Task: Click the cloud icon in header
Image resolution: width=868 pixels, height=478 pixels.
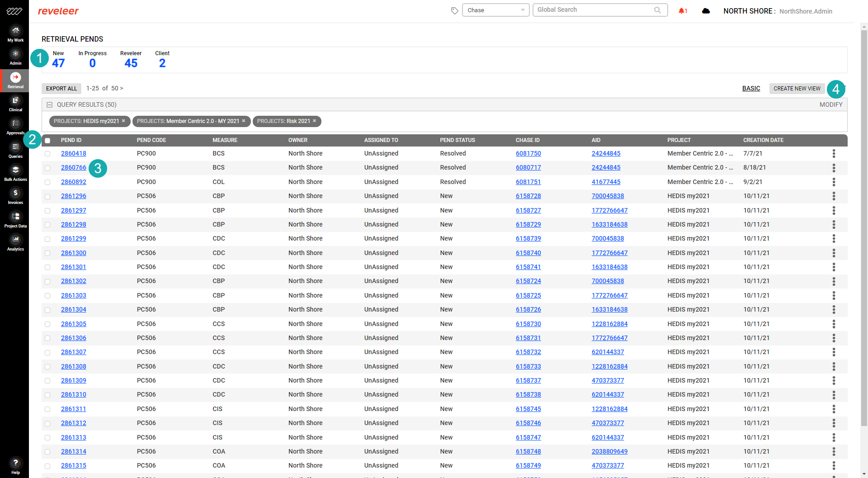Action: pos(706,11)
